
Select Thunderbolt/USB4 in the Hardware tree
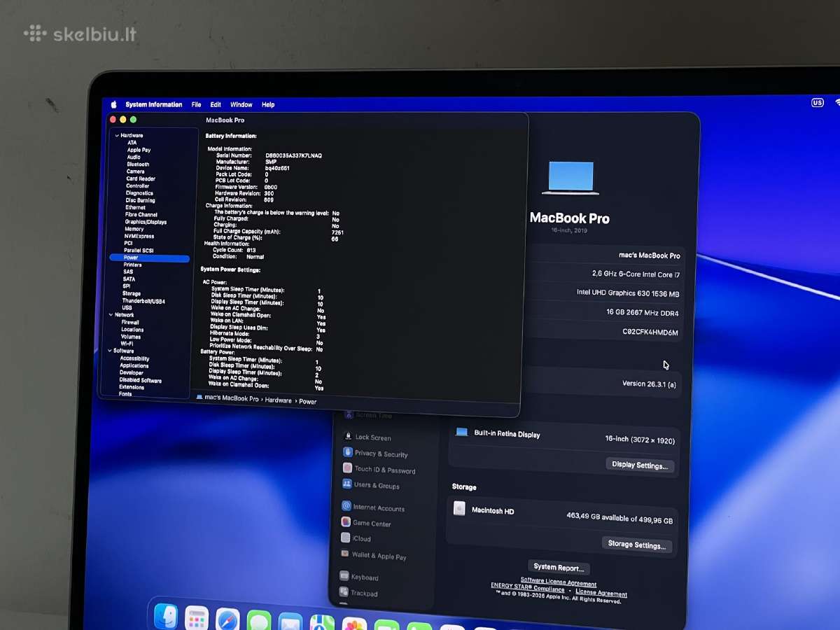click(143, 301)
